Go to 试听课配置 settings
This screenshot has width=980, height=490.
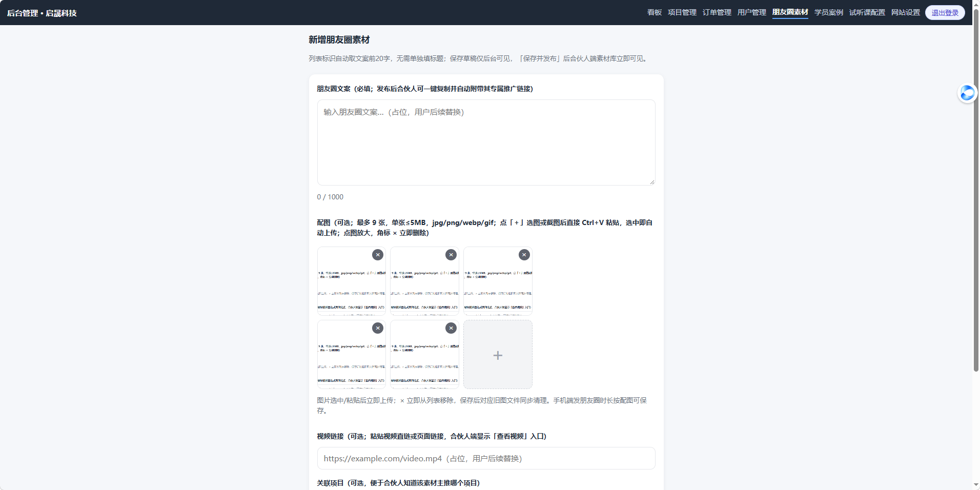click(867, 12)
